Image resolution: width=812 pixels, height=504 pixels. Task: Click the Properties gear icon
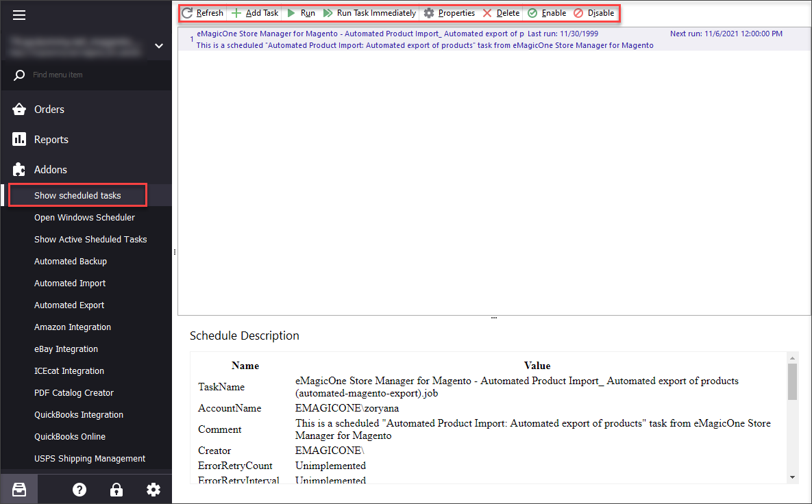(x=429, y=13)
